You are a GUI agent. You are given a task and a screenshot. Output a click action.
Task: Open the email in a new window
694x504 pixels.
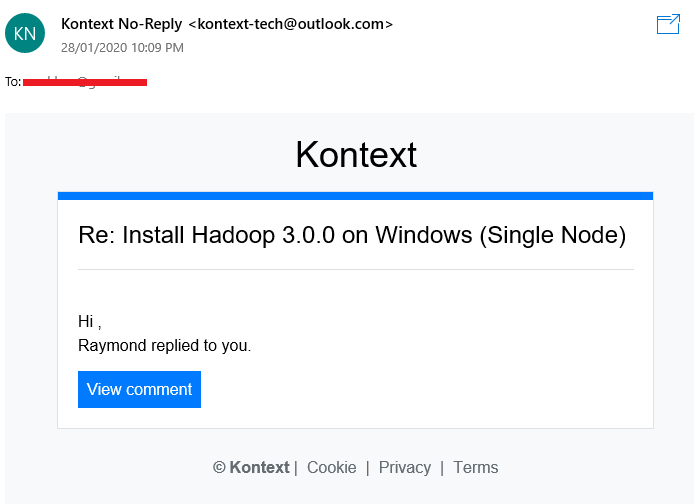668,24
